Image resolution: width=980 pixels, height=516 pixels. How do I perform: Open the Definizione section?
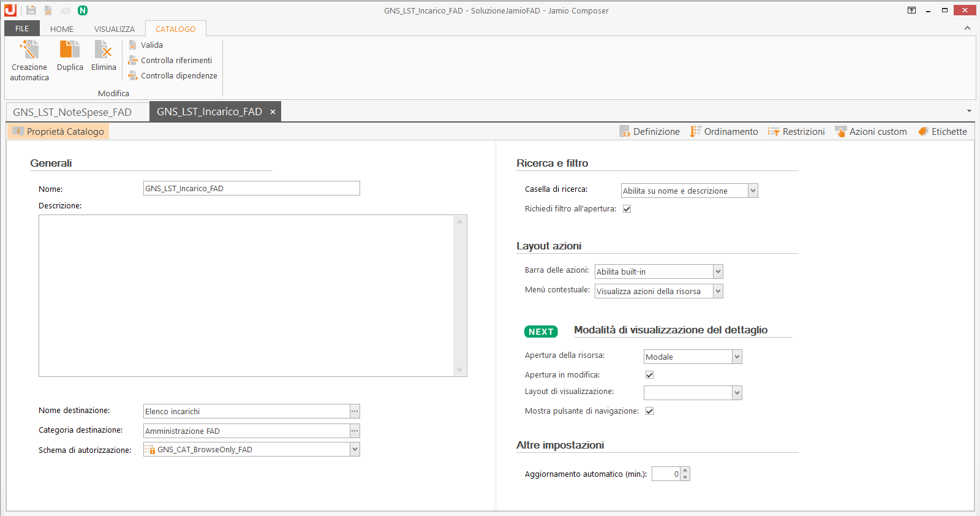[x=649, y=132]
